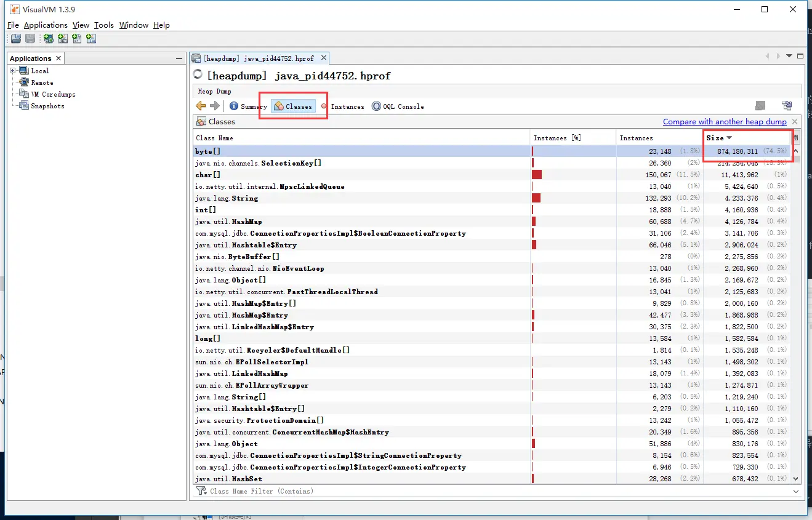The width and height of the screenshot is (812, 520).
Task: Close the heapdump tab
Action: pos(323,58)
